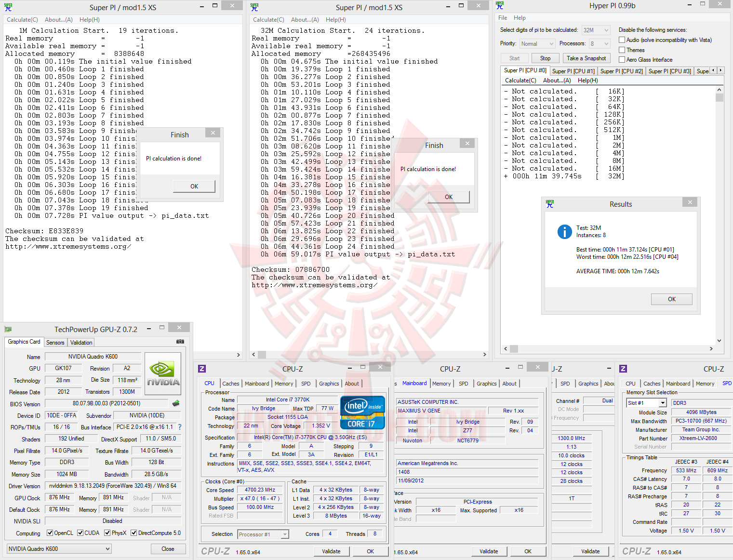Click the Take a Snapshot button
Image resolution: width=733 pixels, height=560 pixels.
tap(586, 58)
